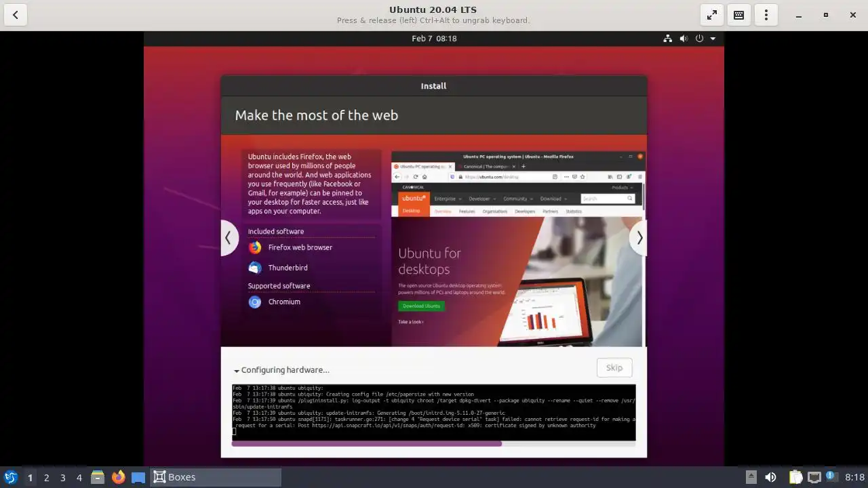This screenshot has height=488, width=868.
Task: Click 'Make the most of the web' title
Action: click(317, 115)
